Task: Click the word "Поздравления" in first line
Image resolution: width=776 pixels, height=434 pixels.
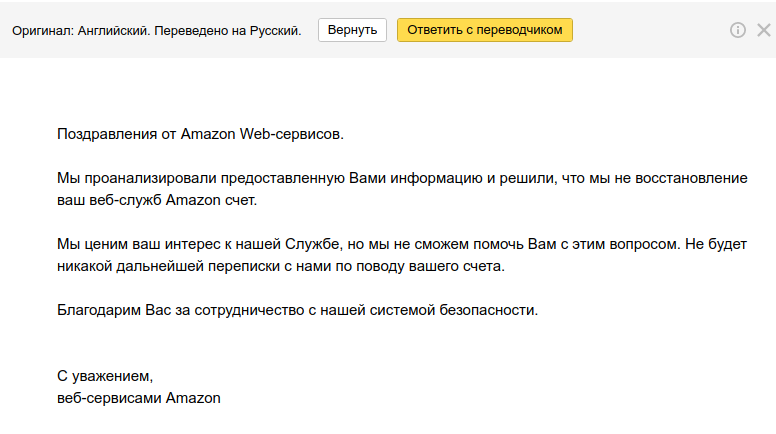Action: click(103, 134)
